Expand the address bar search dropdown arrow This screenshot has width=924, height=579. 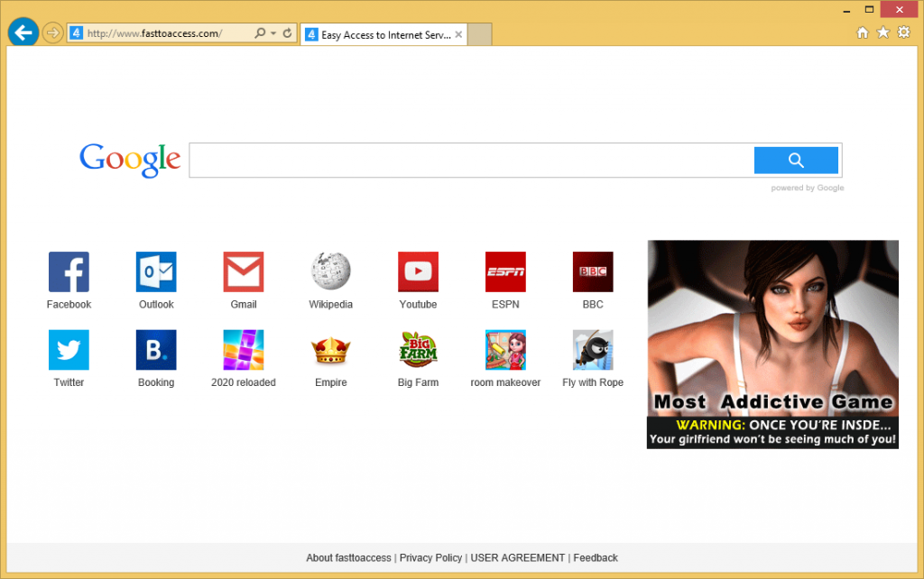click(x=273, y=34)
